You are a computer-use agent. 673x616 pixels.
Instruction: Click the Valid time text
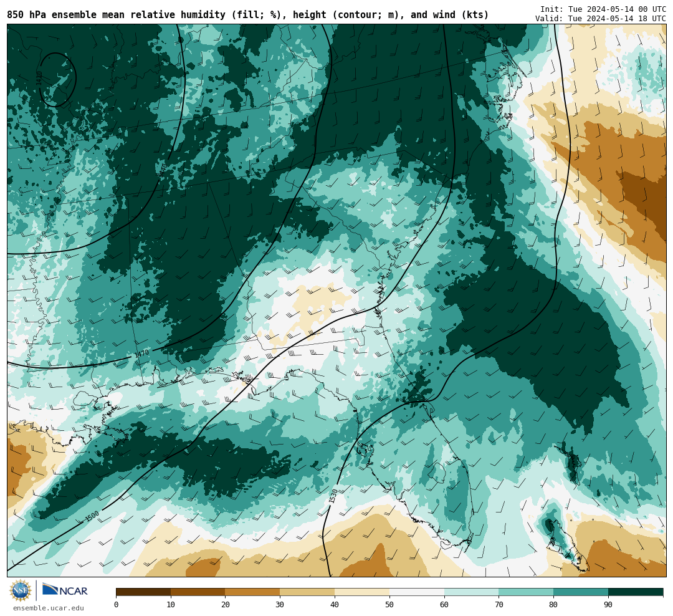point(601,19)
